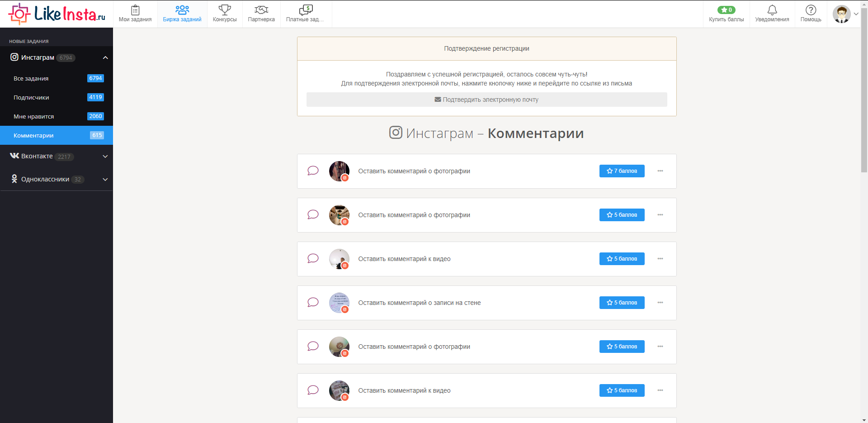Viewport: 868px width, 423px height.
Task: Open the LikeInsta.ru logo home link
Action: click(x=57, y=14)
